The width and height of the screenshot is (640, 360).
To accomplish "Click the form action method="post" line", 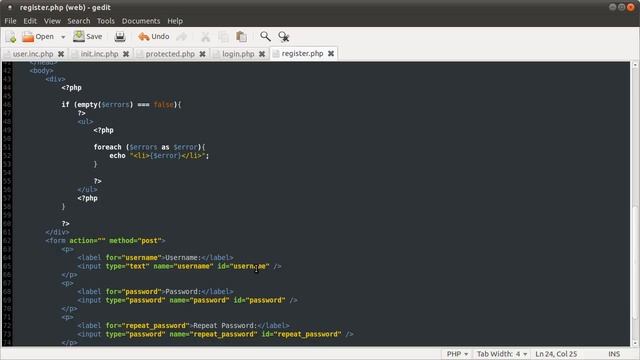I will click(x=105, y=240).
